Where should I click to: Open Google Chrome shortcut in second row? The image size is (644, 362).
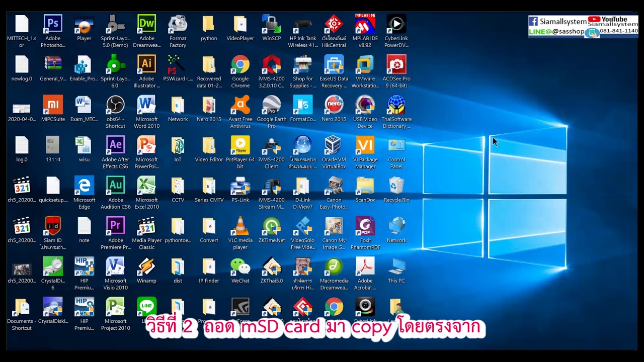coord(240,64)
